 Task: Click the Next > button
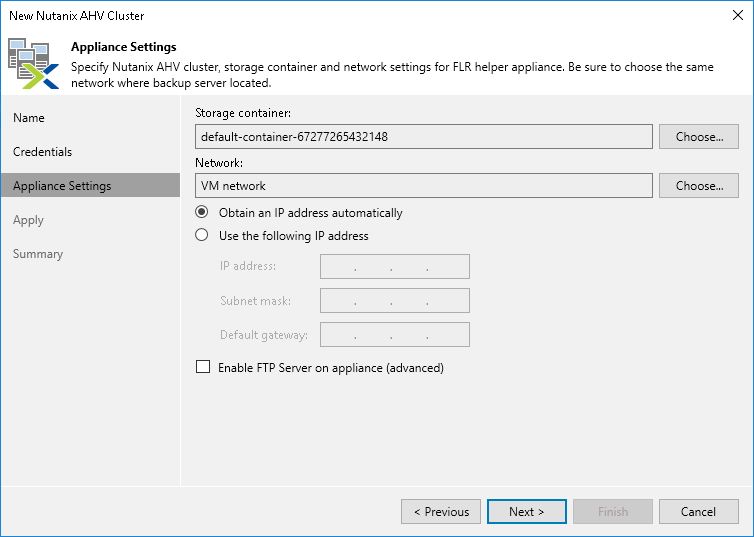coord(527,512)
